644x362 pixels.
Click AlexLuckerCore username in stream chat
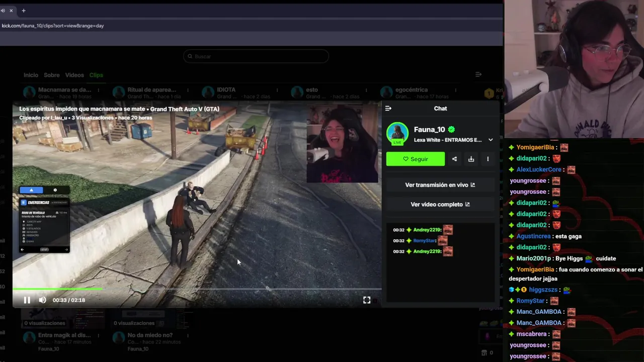(539, 169)
